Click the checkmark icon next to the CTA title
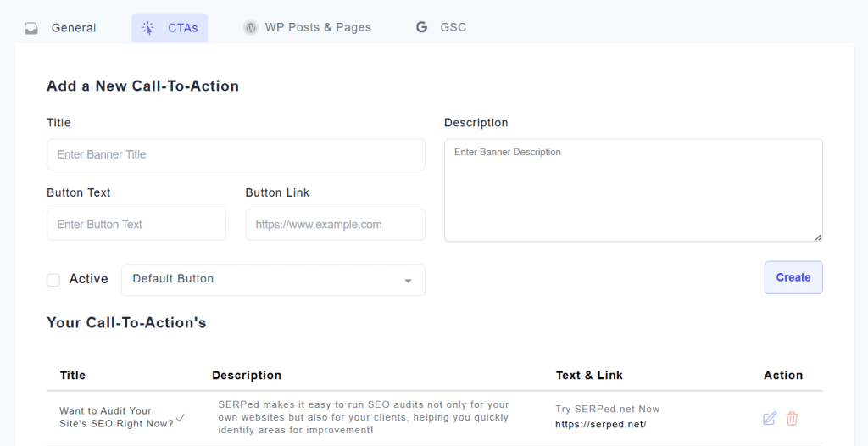The width and height of the screenshot is (868, 446). [180, 418]
